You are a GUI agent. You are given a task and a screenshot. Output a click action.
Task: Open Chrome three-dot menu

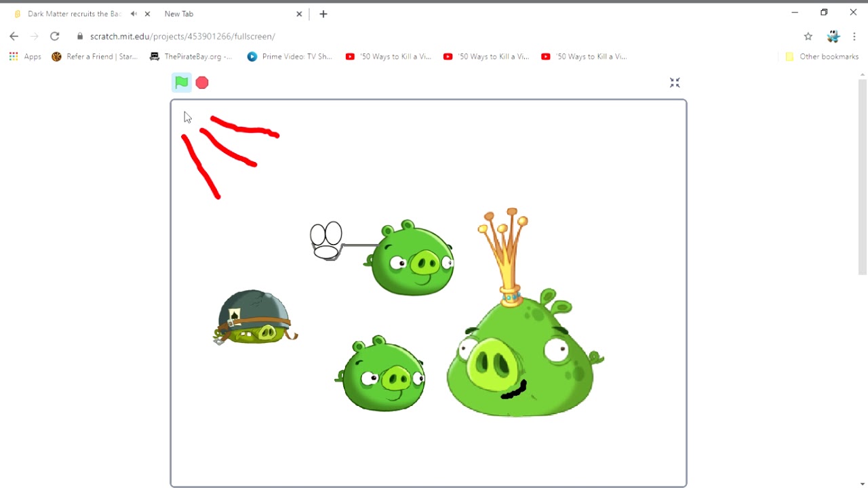coord(854,37)
